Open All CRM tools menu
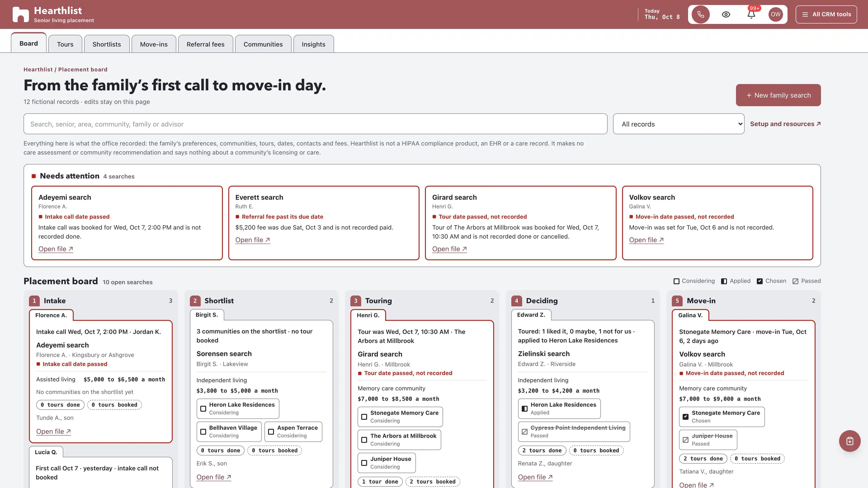This screenshot has width=868, height=488. click(x=826, y=14)
